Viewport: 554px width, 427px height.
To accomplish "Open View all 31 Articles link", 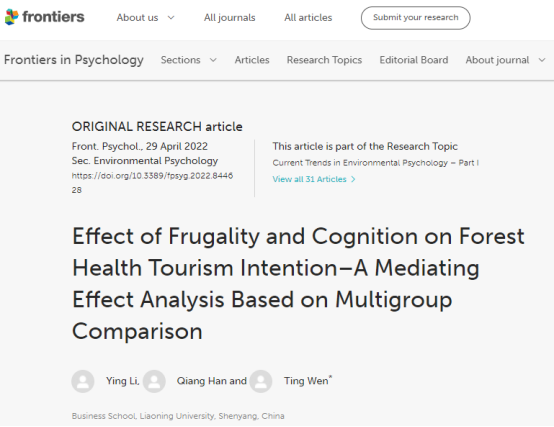I will coord(310,179).
